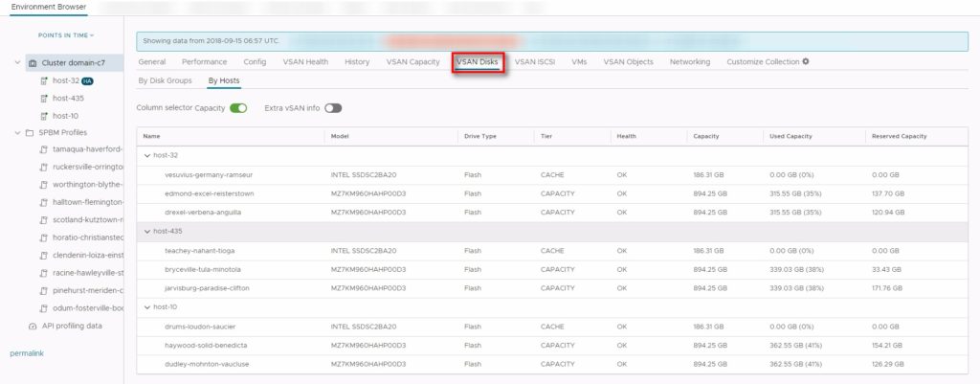Switch to the VSAN Health tab

305,62
